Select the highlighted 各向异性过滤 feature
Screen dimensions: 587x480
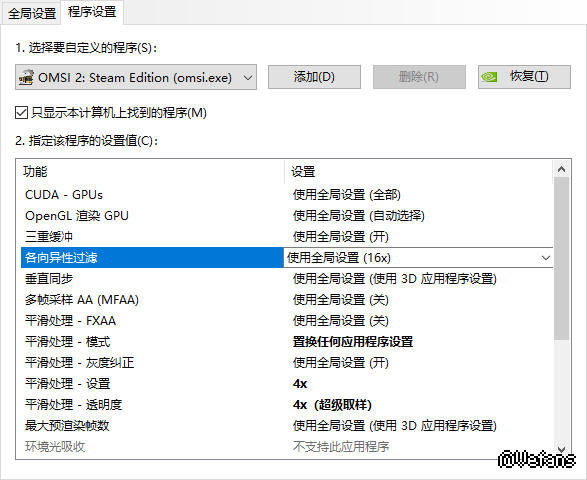[152, 258]
